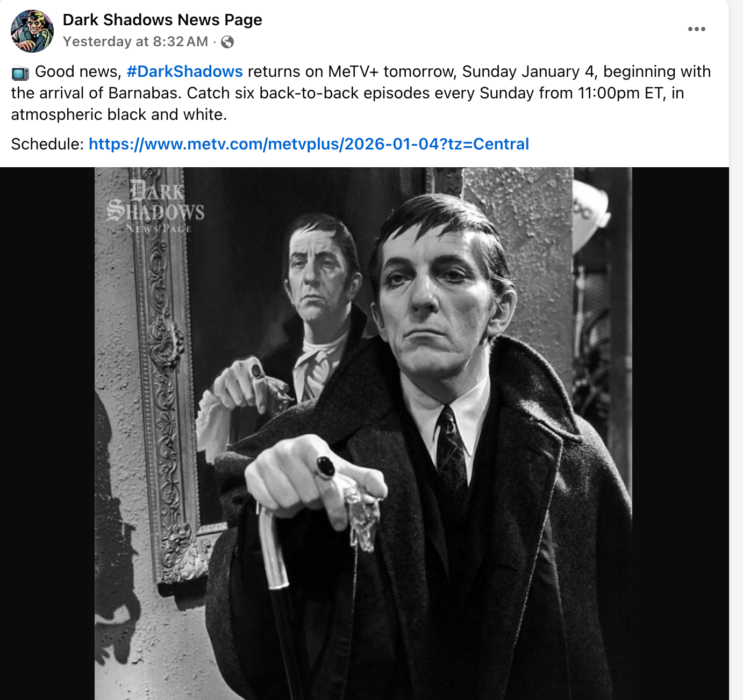Open the Dark Shadows News Page avatar
The height and width of the screenshot is (700, 743).
pyautogui.click(x=32, y=31)
